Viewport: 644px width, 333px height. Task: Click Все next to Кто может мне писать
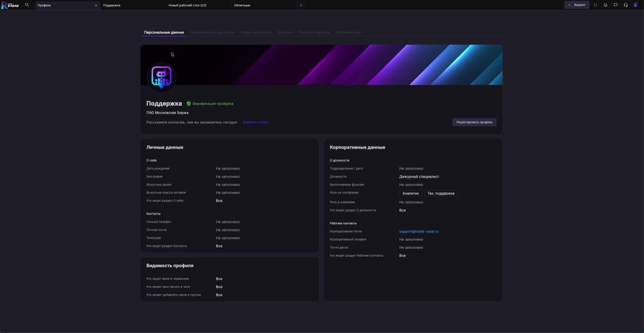pos(219,287)
